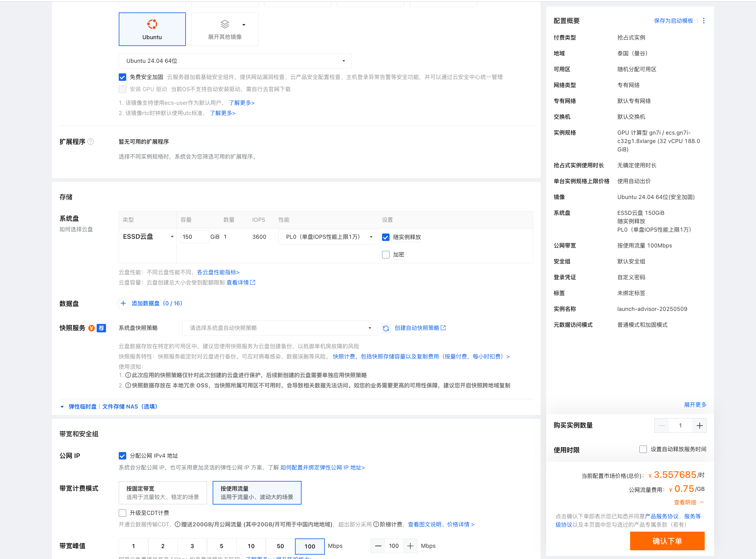Select the 50 Mbps bandwidth preset

click(x=280, y=546)
